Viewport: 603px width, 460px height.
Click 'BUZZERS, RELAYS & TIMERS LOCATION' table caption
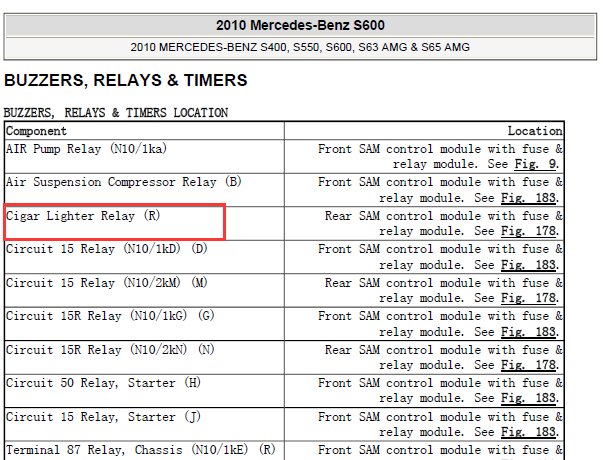[116, 113]
